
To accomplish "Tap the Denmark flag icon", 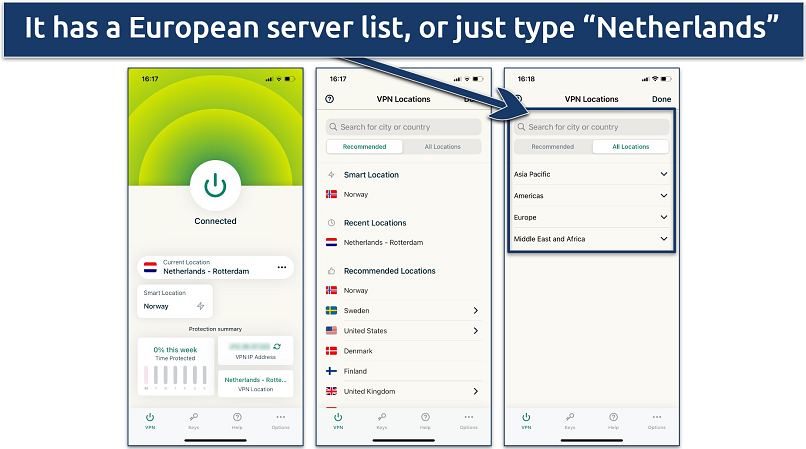I will [332, 351].
